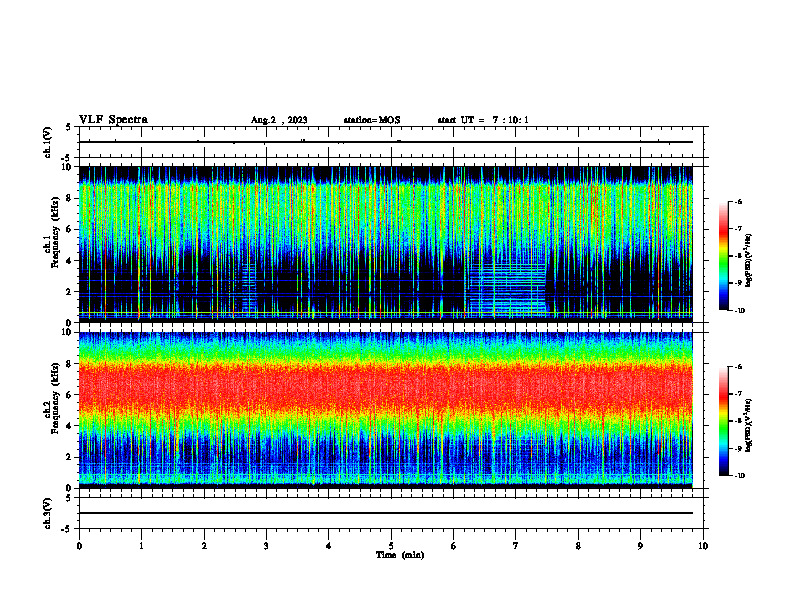Click the "Aug.2, 2023" date text
The height and width of the screenshot is (612, 792).
279,120
